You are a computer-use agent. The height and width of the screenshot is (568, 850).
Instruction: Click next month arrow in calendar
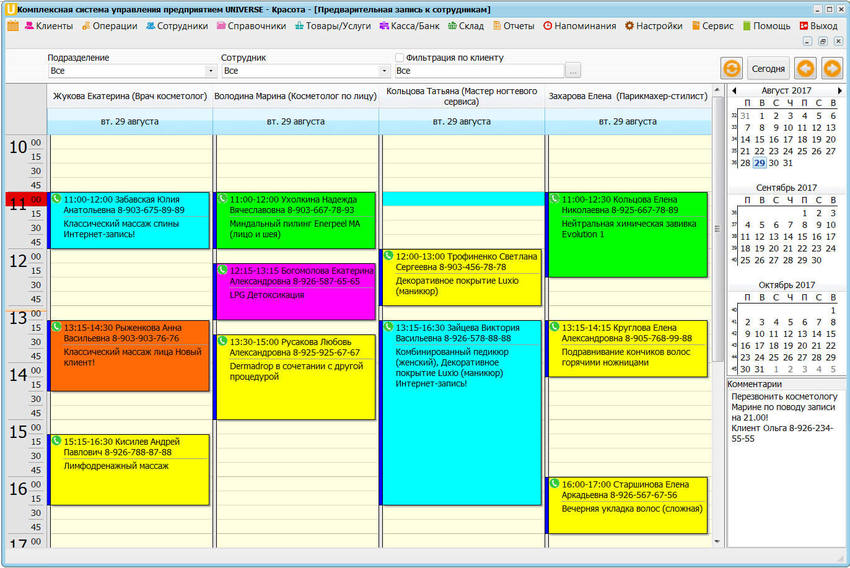841,91
